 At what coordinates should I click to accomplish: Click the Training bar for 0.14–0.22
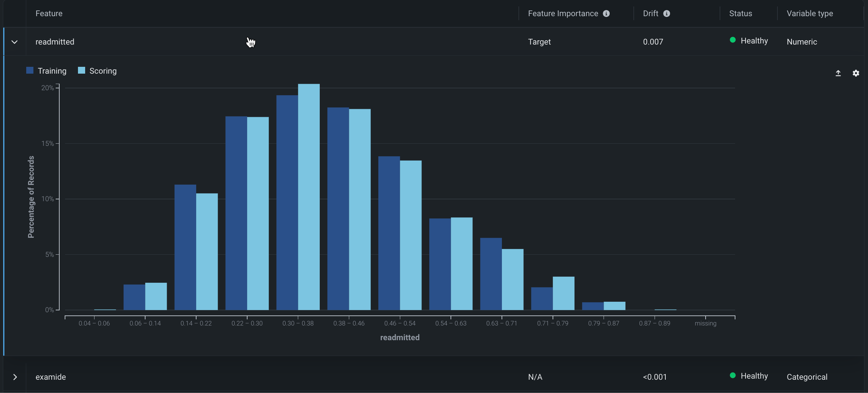tap(185, 248)
